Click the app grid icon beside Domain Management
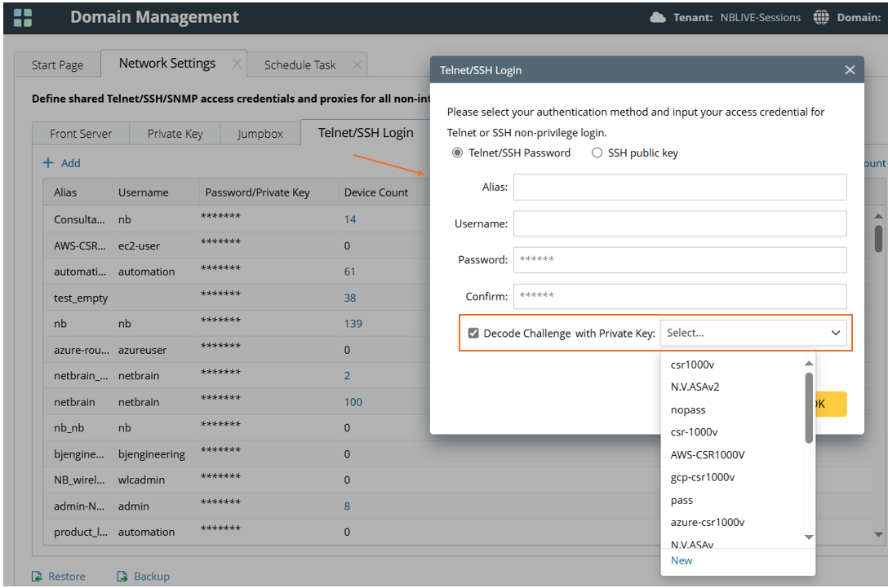Viewport: 888px width, 588px height. 23,17
